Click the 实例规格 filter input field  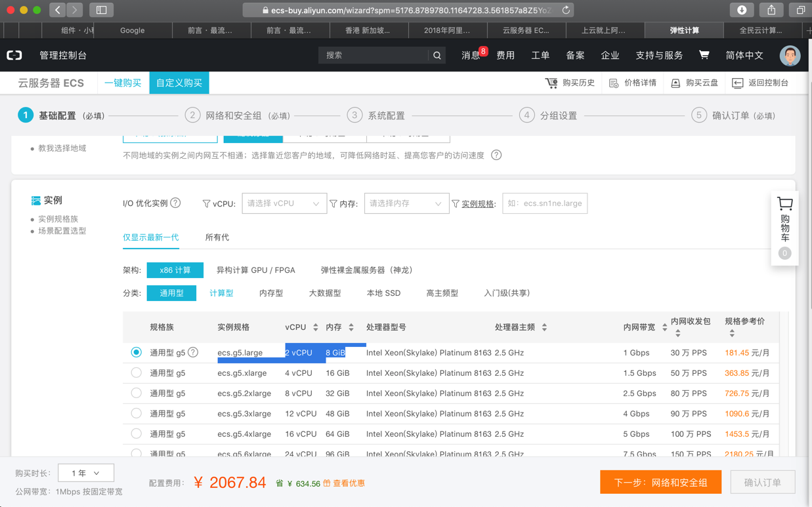[x=544, y=204]
